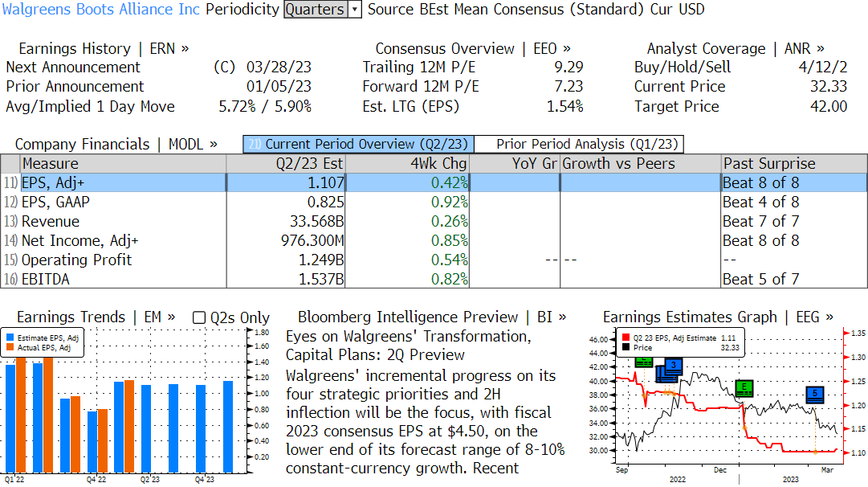This screenshot has width=868, height=487.
Task: Click the EPS, GAAP 4Wk Chg 0.92%
Action: [450, 203]
